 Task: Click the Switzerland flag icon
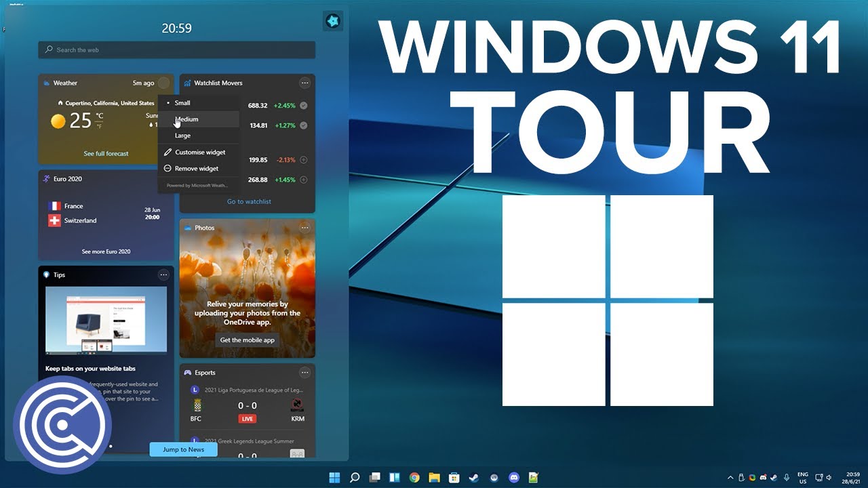(55, 221)
